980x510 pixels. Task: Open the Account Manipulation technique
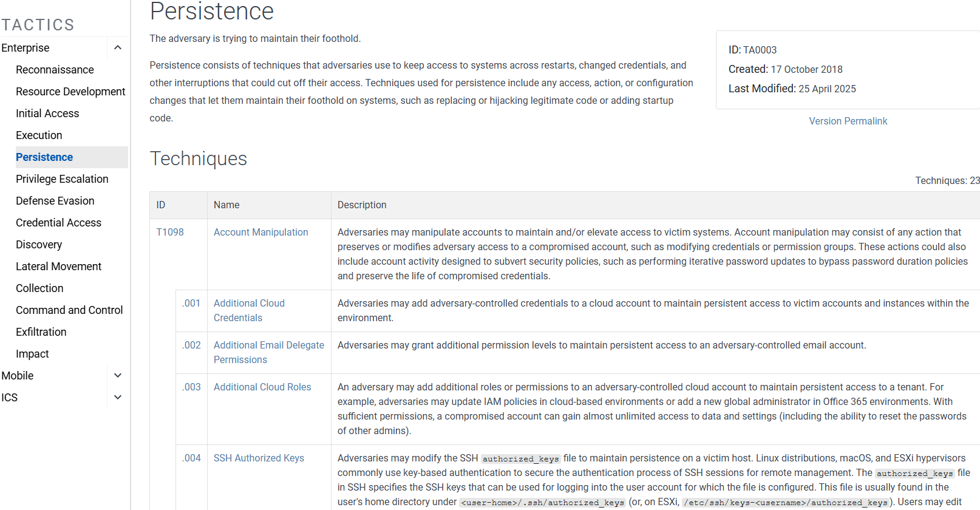coord(260,233)
